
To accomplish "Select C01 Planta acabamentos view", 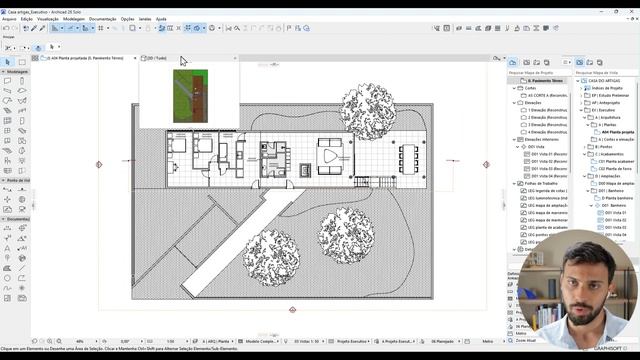I will point(616,162).
